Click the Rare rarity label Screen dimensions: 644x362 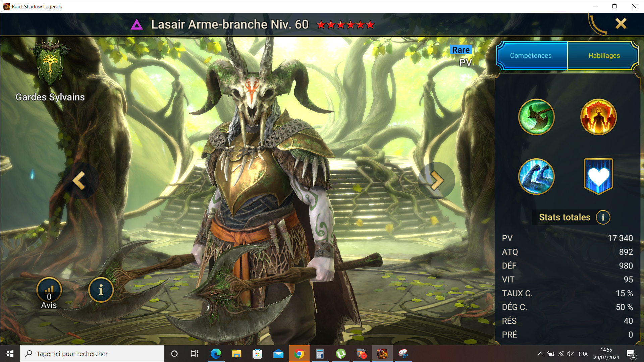pyautogui.click(x=461, y=50)
